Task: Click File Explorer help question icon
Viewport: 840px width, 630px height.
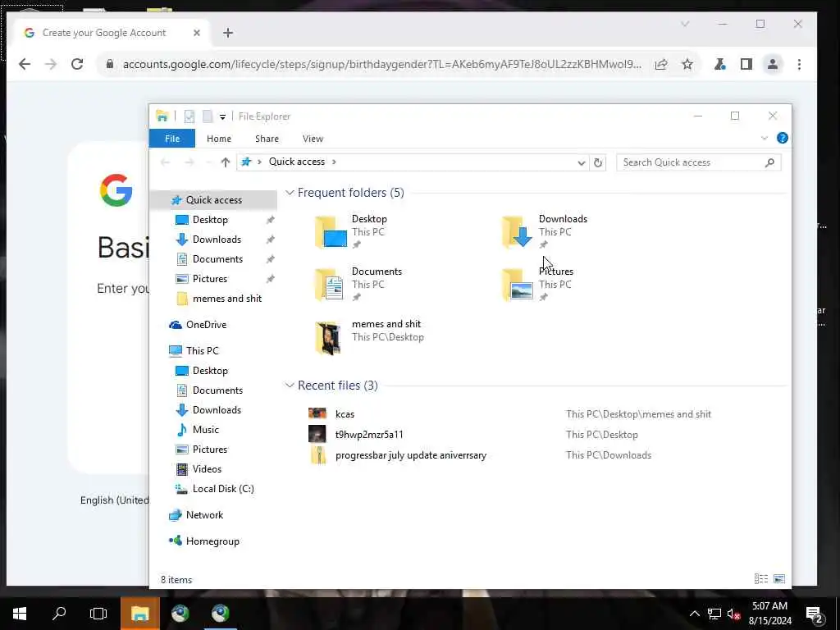Action: [782, 138]
